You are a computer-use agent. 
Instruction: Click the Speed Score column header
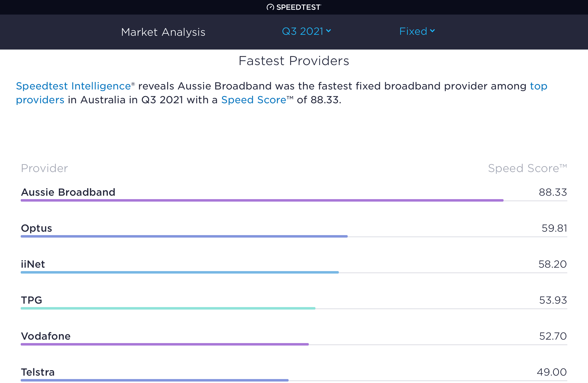click(527, 168)
